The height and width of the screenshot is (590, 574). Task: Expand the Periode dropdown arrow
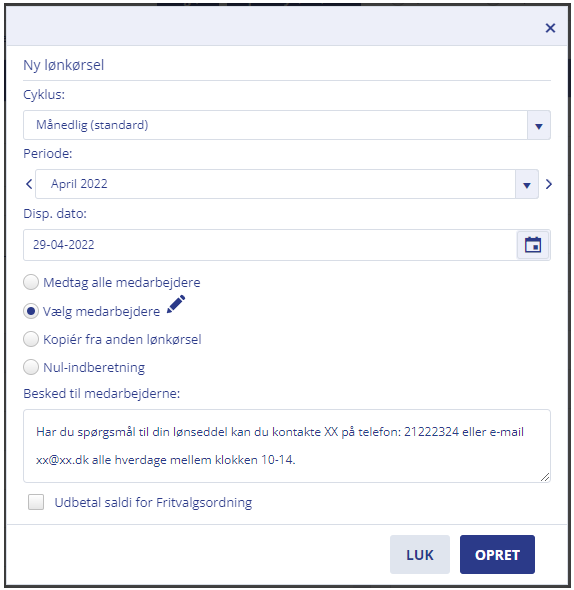pyautogui.click(x=527, y=184)
